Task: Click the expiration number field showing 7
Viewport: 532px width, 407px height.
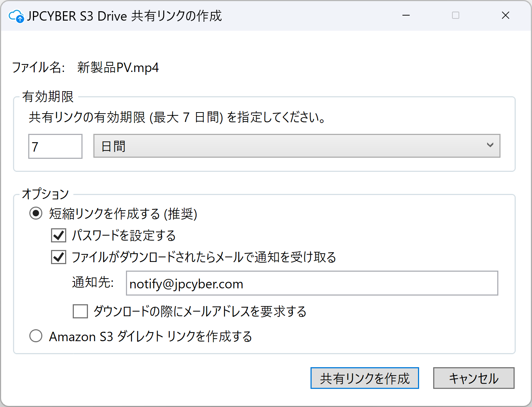Action: click(x=55, y=146)
